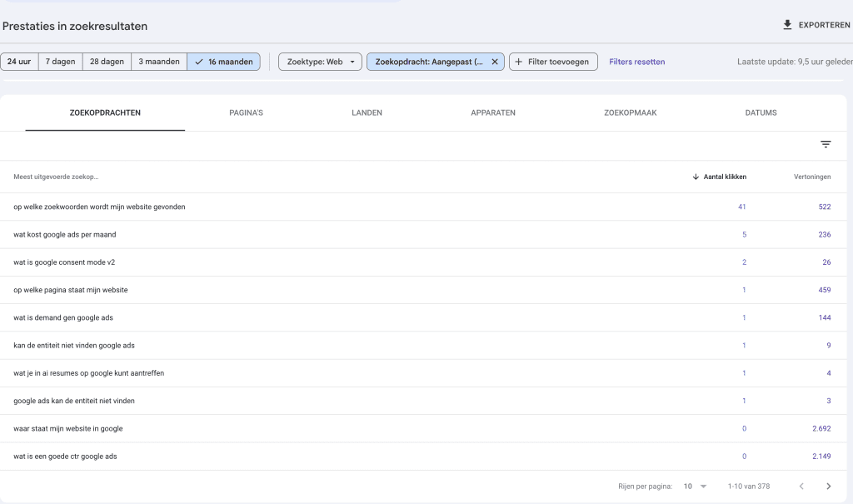Click the Exporteren download icon

click(787, 25)
